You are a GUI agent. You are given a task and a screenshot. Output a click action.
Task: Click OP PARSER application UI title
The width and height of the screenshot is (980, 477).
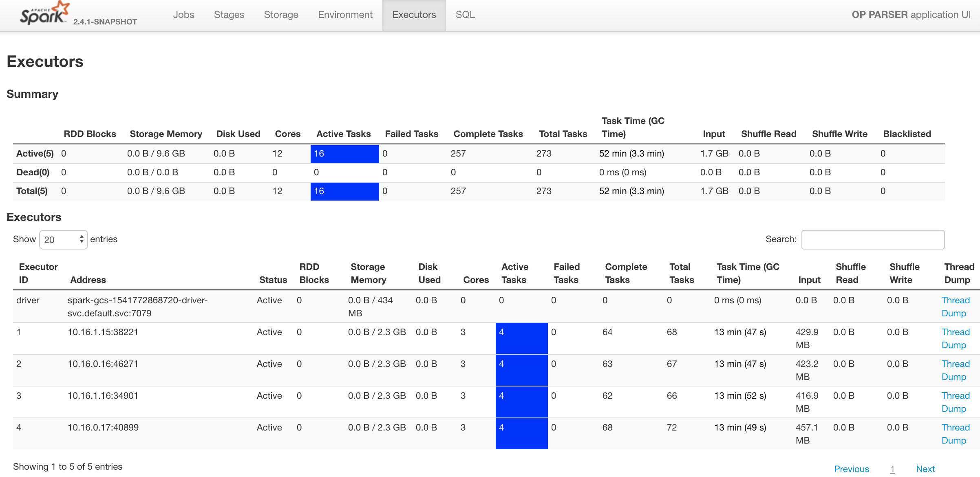point(911,15)
